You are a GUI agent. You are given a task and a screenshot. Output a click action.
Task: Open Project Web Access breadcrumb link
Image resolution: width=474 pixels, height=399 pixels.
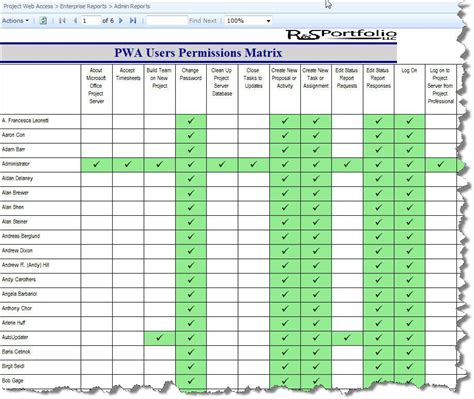(28, 6)
